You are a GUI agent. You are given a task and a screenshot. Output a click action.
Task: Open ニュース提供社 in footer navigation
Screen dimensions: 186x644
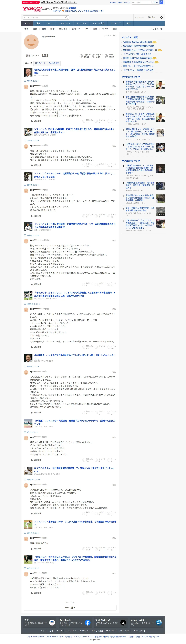138,631
